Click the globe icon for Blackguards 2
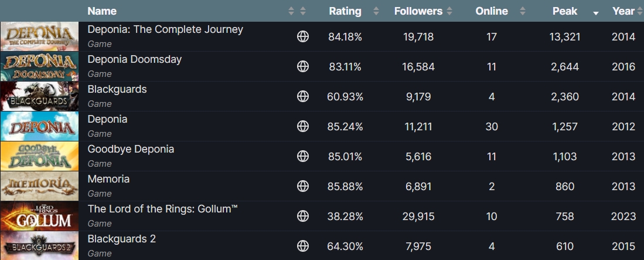644x260 pixels. tap(302, 246)
